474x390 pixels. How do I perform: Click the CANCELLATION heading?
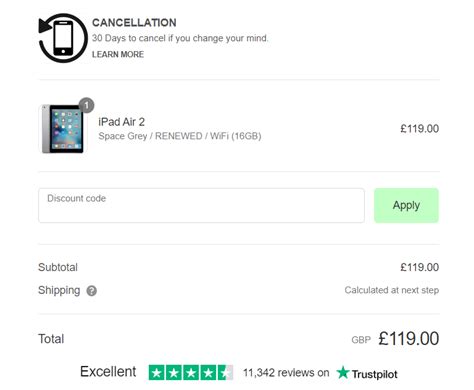[x=134, y=23]
